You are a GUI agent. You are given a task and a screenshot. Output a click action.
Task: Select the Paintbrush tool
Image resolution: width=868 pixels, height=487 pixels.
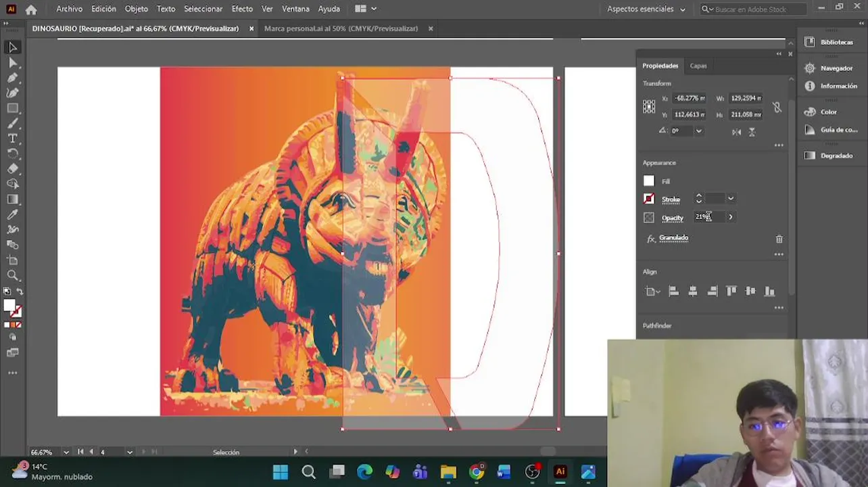pos(12,123)
